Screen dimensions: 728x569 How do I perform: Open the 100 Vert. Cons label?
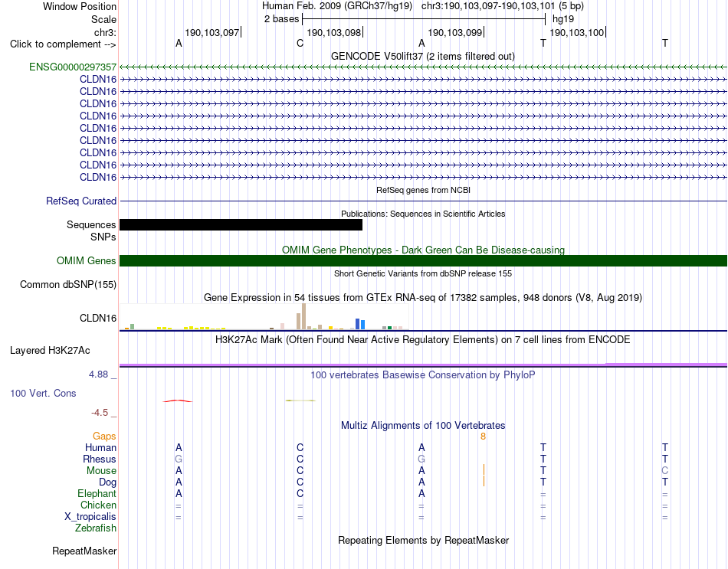(x=43, y=393)
